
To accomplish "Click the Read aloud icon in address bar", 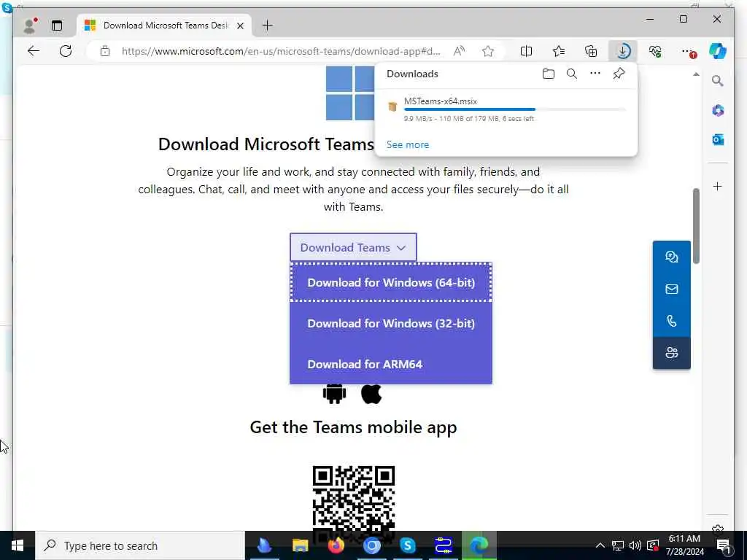I will click(x=459, y=51).
